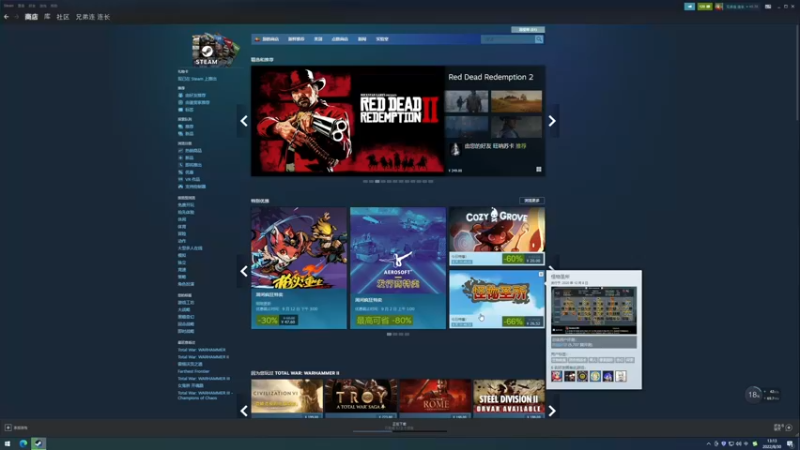Open the fox and monkey game special offer card

[x=298, y=267]
